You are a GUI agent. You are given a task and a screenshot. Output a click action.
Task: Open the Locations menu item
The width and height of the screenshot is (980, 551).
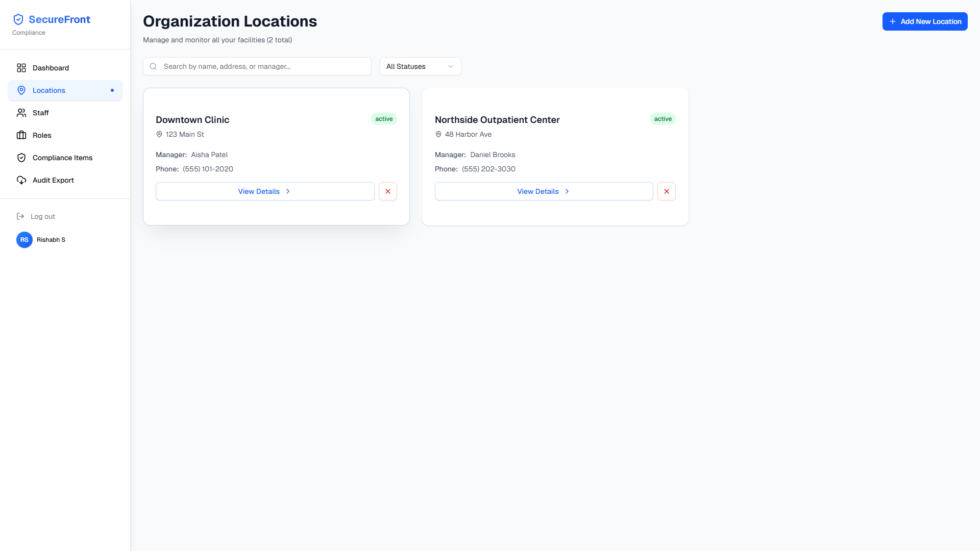click(x=49, y=90)
